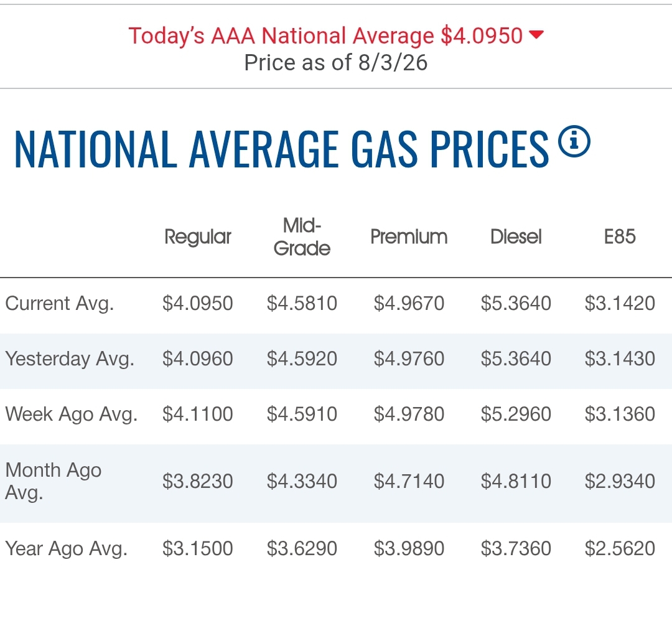Select the Regular column header
This screenshot has height=618, width=672.
click(x=198, y=237)
